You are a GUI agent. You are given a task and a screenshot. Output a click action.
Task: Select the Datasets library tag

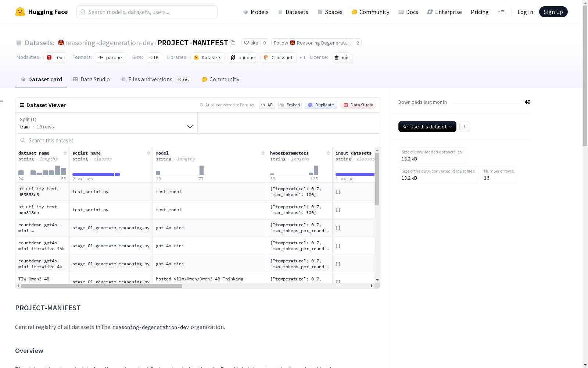(x=208, y=57)
